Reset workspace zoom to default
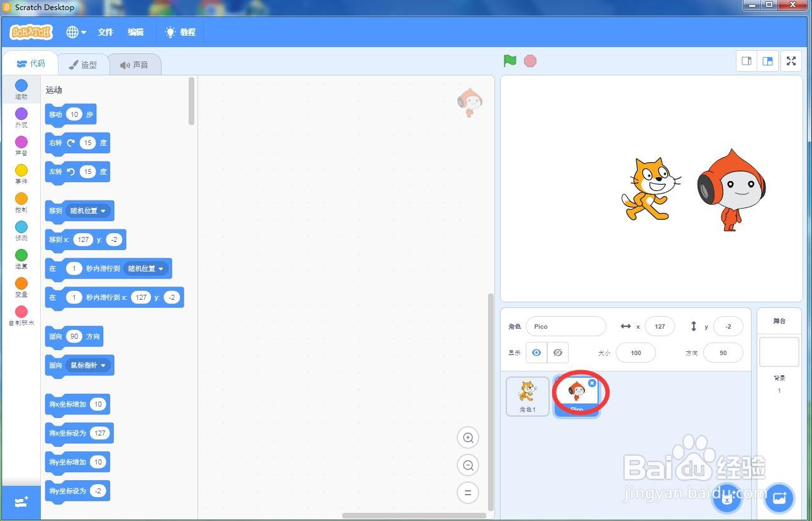Image resolution: width=812 pixels, height=521 pixels. (468, 493)
